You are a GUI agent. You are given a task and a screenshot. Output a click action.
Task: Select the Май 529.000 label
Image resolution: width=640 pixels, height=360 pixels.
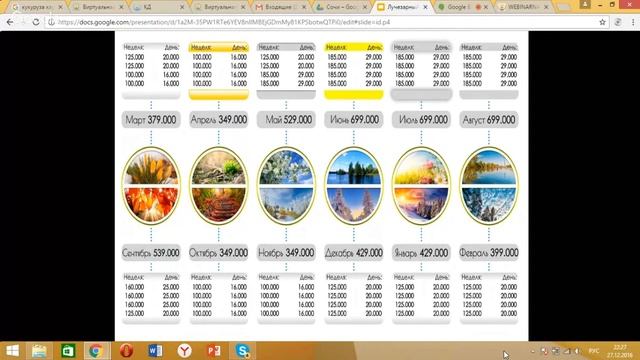click(x=286, y=120)
